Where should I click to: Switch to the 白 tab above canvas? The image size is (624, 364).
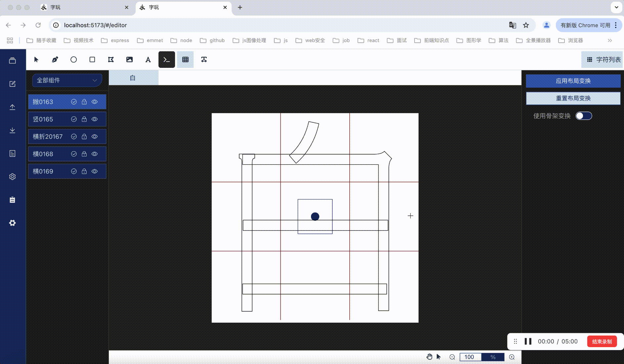[x=133, y=78]
